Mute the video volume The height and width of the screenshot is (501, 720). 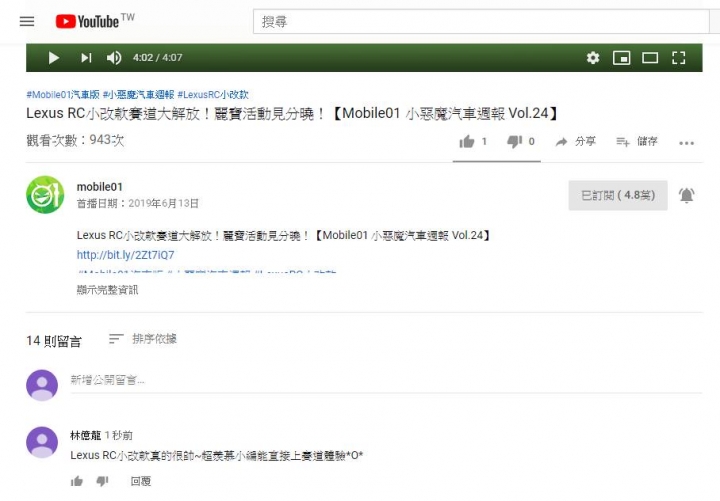[114, 58]
